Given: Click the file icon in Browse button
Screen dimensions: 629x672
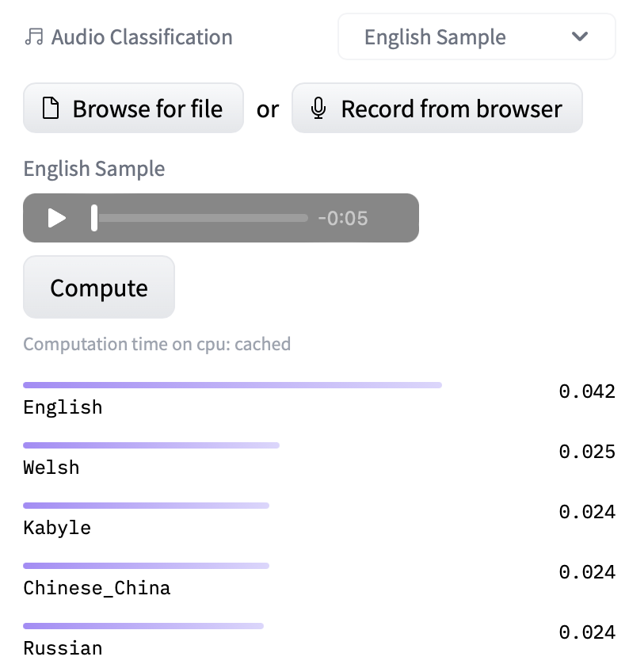Looking at the screenshot, I should click(x=51, y=109).
